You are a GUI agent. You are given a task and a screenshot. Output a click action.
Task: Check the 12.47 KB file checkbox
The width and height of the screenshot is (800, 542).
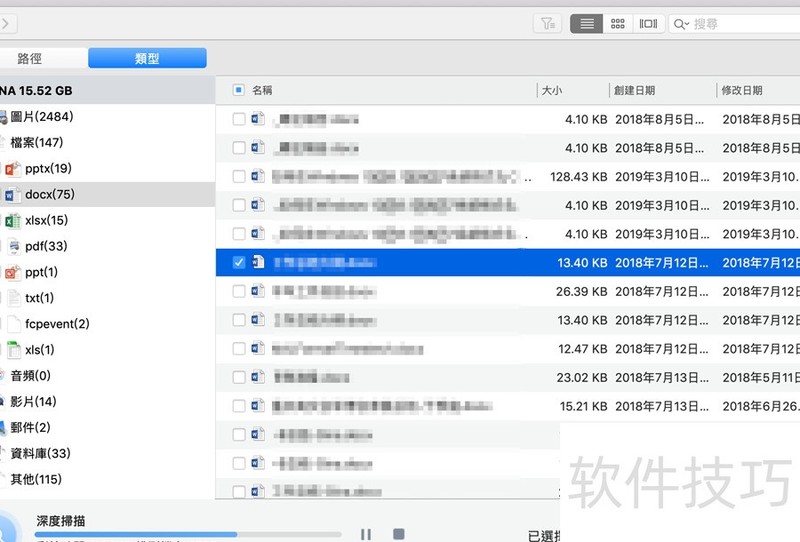tap(239, 349)
